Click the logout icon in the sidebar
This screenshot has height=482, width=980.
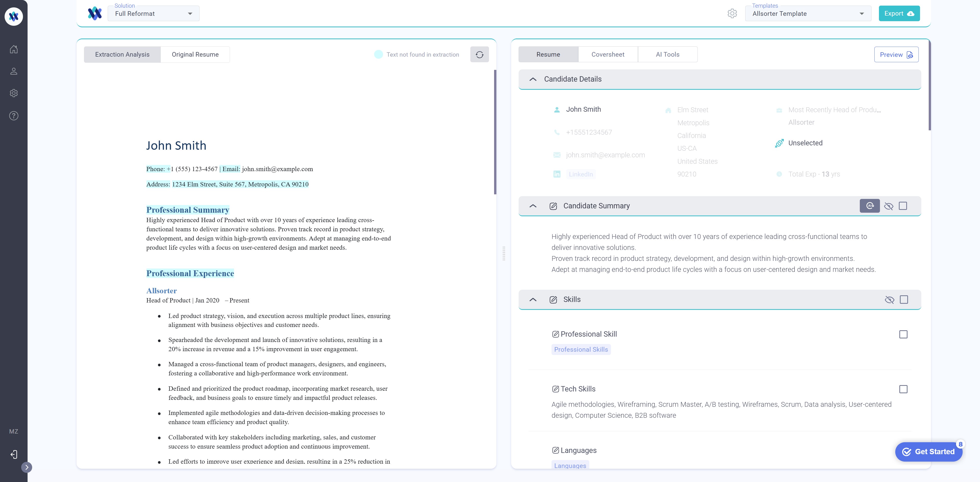(14, 455)
